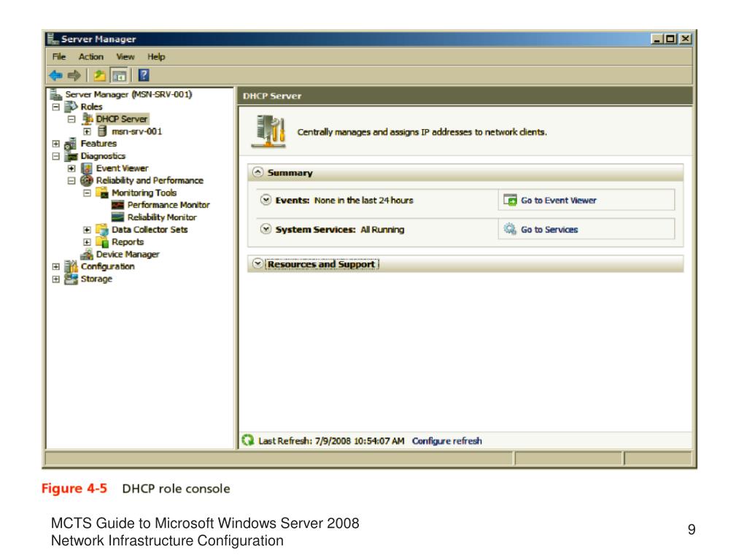Expand the Data Collector Sets node

87,230
